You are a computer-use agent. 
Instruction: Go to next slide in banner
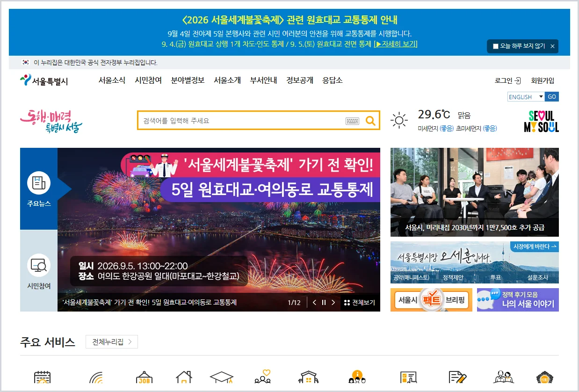point(333,302)
